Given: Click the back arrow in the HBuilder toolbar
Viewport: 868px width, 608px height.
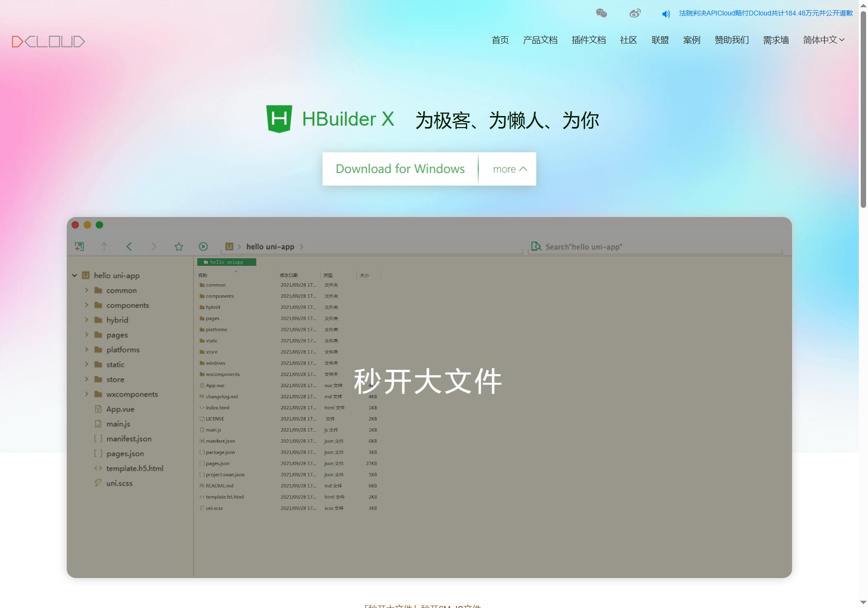Looking at the screenshot, I should [x=129, y=246].
